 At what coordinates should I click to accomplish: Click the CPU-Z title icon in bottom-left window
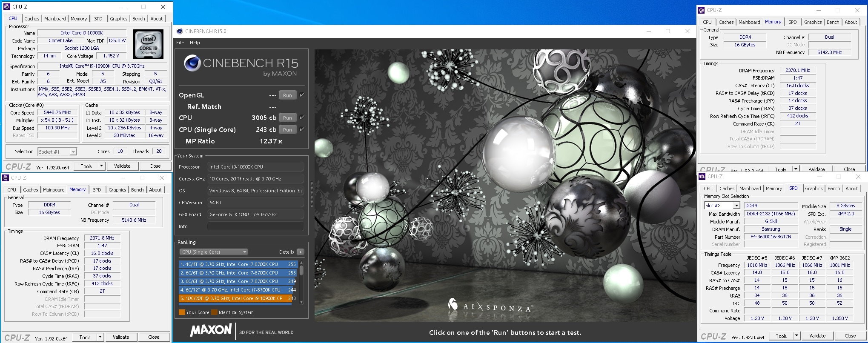[x=6, y=177]
